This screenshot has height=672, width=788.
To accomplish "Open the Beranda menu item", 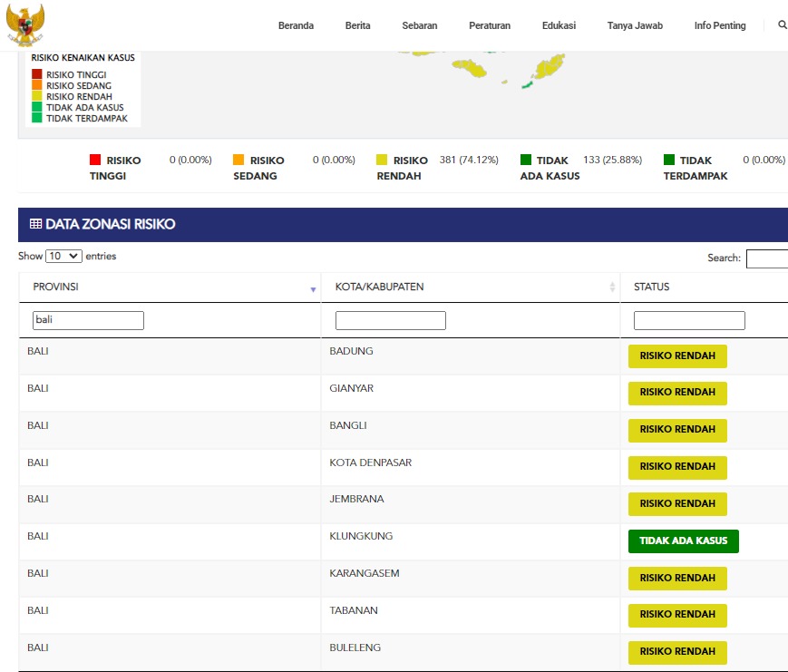I will point(296,25).
